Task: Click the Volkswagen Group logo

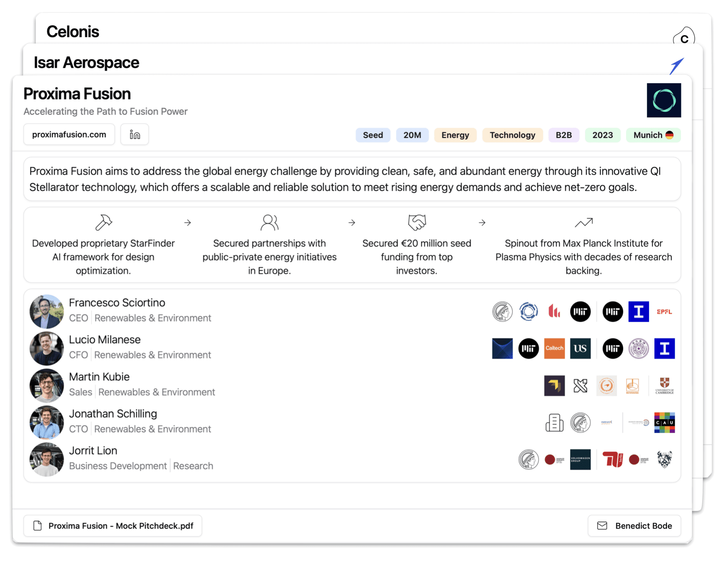Action: coord(580,459)
